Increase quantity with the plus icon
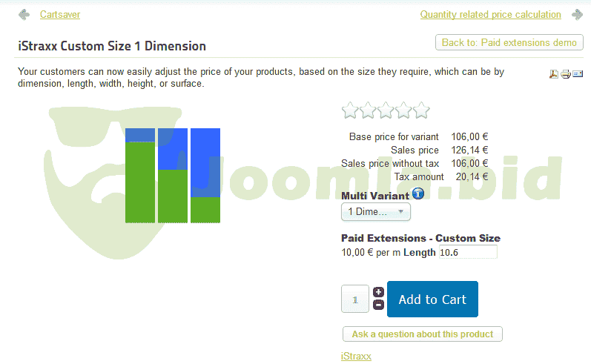This screenshot has width=591, height=364. [x=378, y=292]
